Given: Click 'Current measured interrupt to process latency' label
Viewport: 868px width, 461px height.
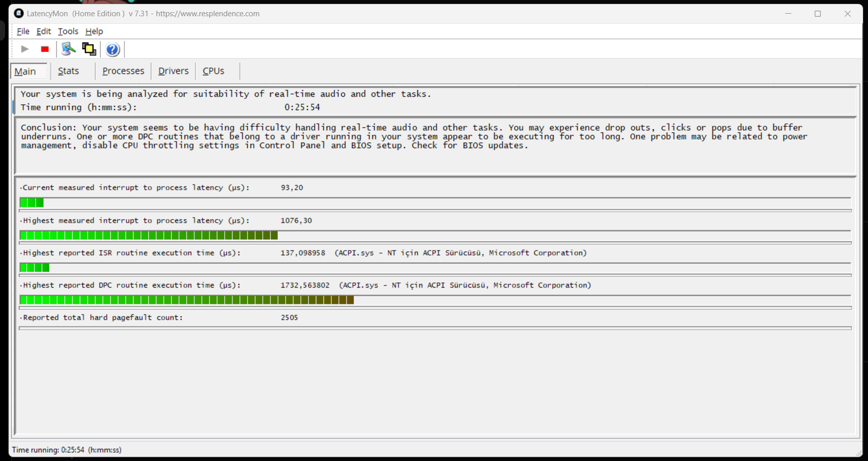Looking at the screenshot, I should [136, 188].
